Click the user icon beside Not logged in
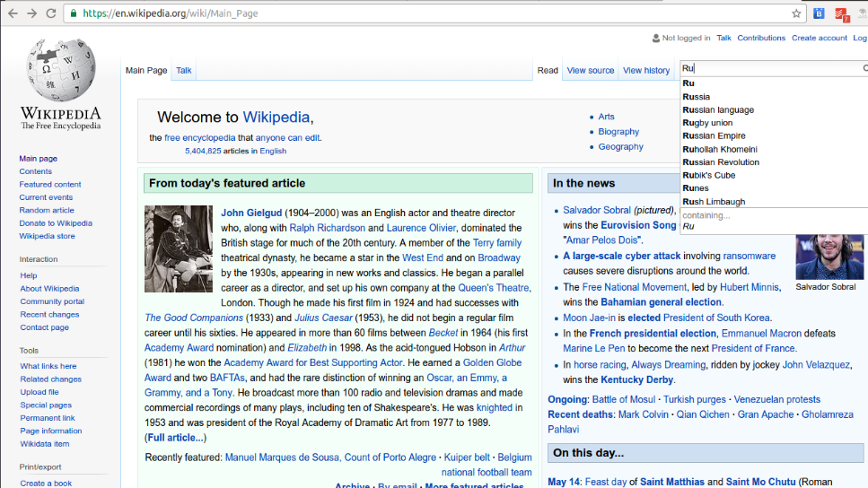868x488 pixels. [656, 39]
